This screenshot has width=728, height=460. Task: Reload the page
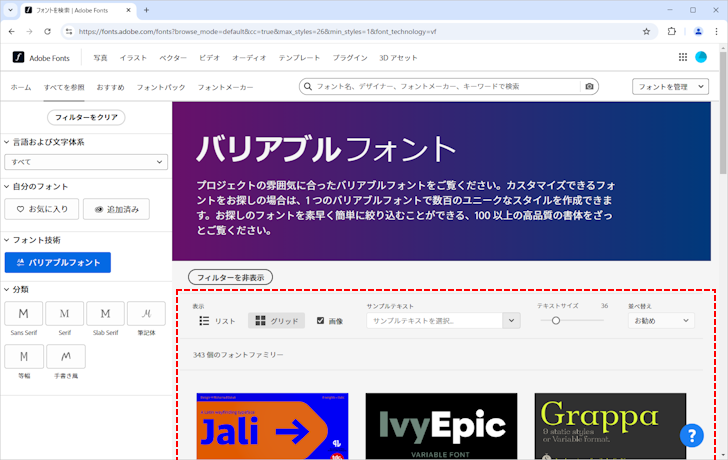(x=47, y=32)
